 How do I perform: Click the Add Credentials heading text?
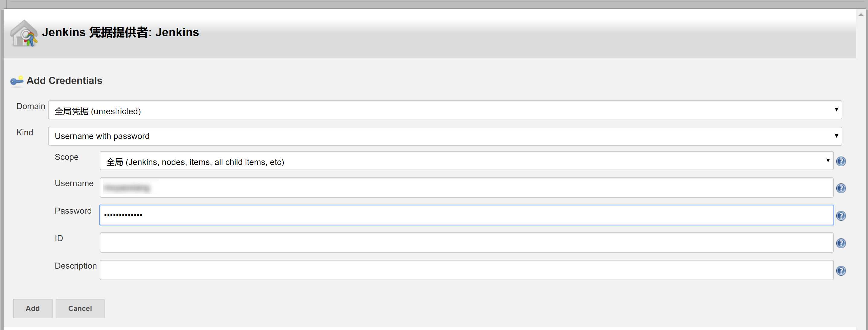pyautogui.click(x=64, y=81)
